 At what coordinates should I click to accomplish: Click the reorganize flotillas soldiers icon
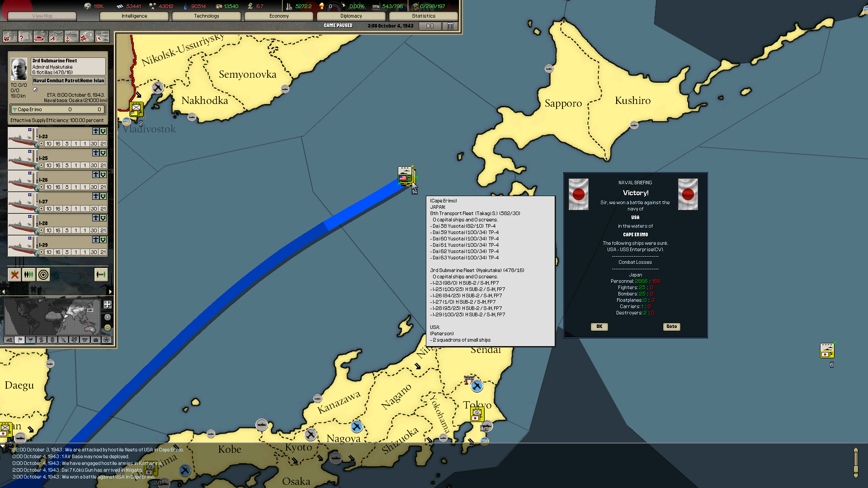coord(29,274)
